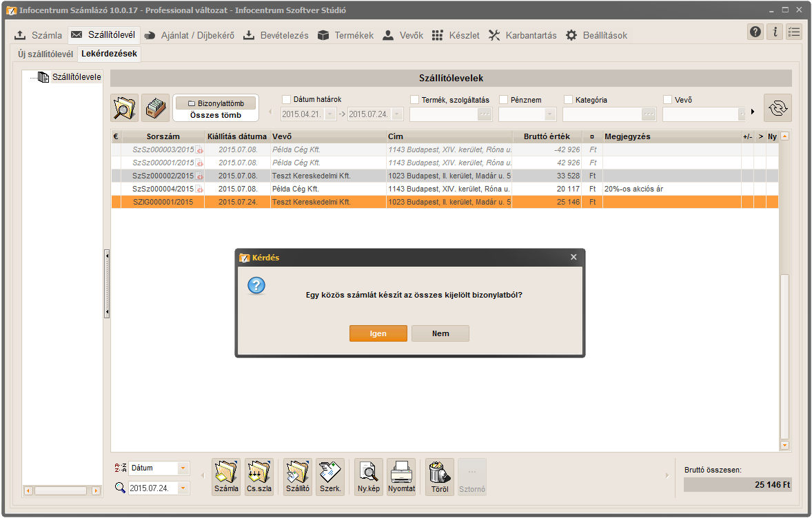This screenshot has height=518, width=812.
Task: Click the '20%-os akciós ár' note cell
Action: 671,189
